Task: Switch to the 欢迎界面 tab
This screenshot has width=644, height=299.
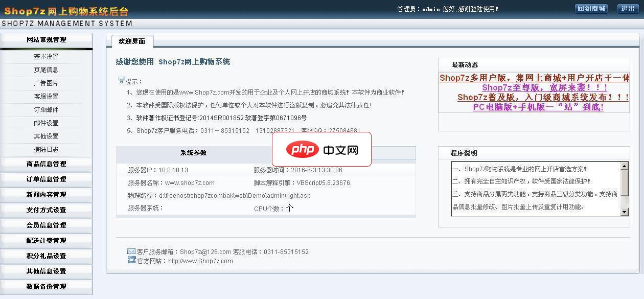Action: click(131, 40)
